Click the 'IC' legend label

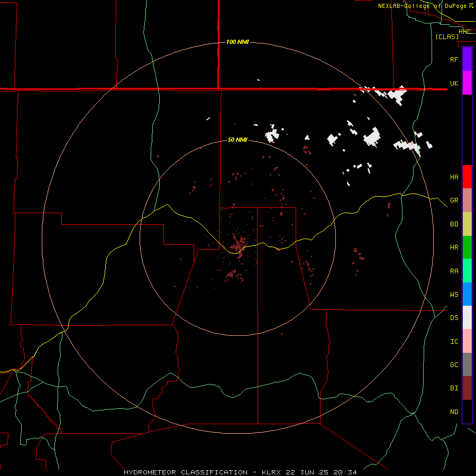tap(454, 342)
